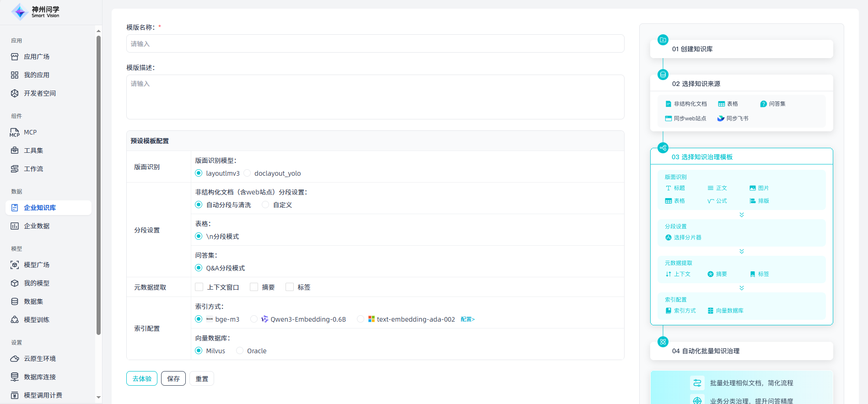Click sidebar scroll down arrow

98,398
